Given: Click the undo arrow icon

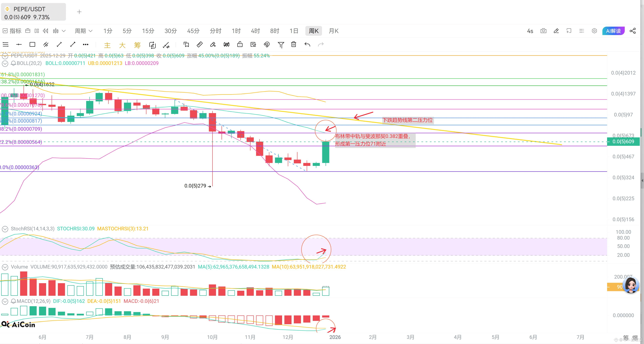Looking at the screenshot, I should pyautogui.click(x=307, y=45).
